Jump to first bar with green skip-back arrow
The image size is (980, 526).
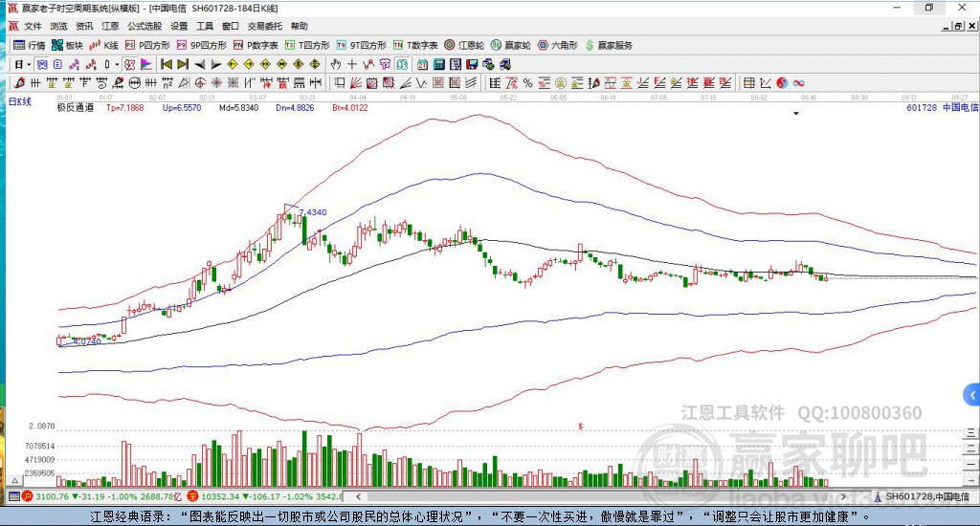coord(166,64)
